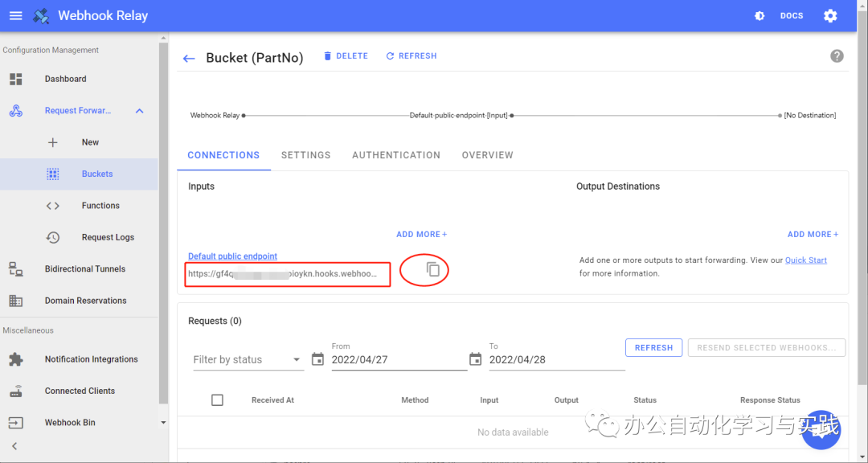Viewport: 868px width, 463px height.
Task: Click the sidebar vertical scrollbar
Action: coord(163,222)
